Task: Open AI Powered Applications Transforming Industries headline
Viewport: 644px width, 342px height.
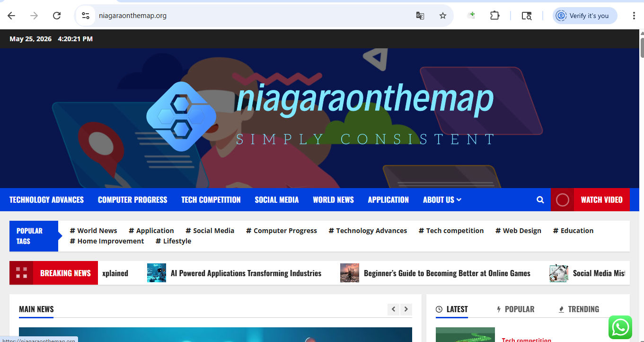Action: (x=246, y=273)
